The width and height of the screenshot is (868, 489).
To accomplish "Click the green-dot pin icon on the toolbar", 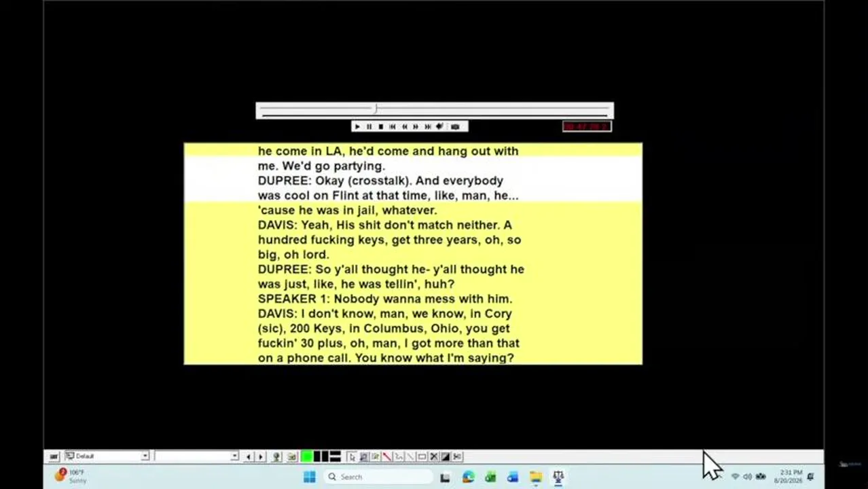I will click(x=275, y=456).
